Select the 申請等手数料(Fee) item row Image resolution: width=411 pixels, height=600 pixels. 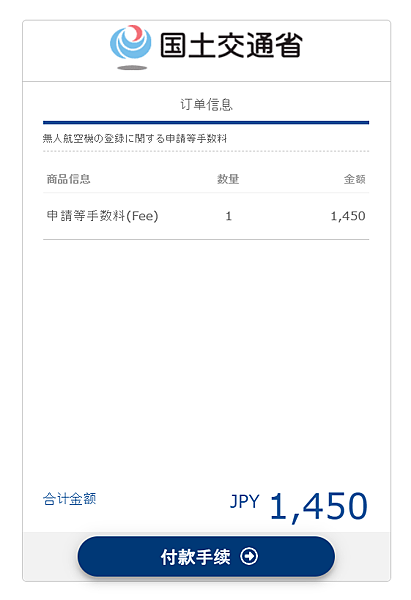coord(206,216)
